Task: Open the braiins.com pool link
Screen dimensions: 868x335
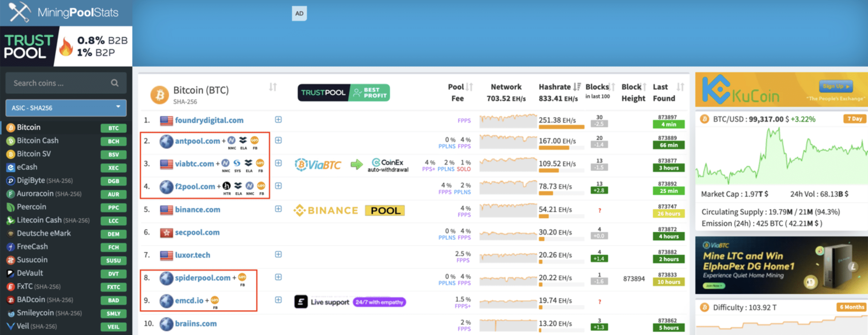Action: point(196,324)
